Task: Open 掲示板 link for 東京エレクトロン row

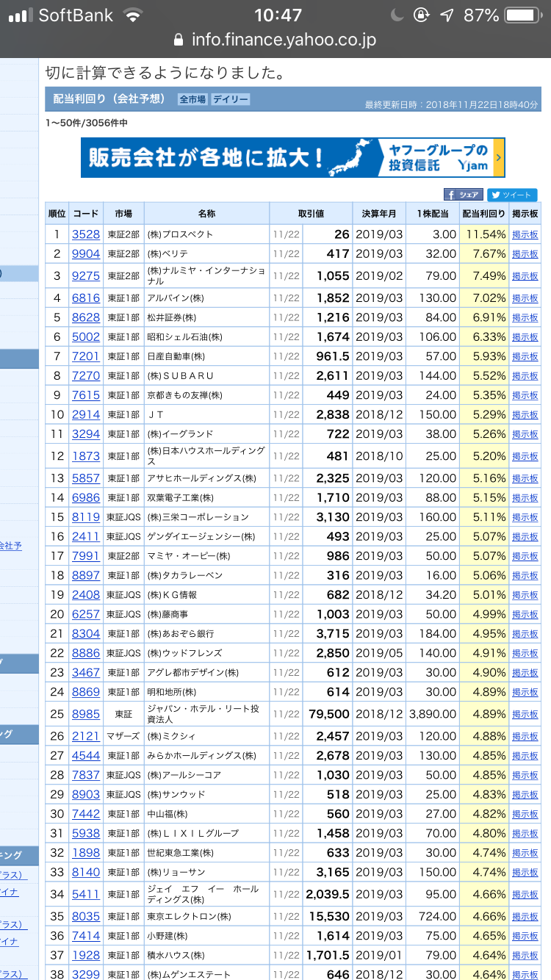Action: (525, 918)
